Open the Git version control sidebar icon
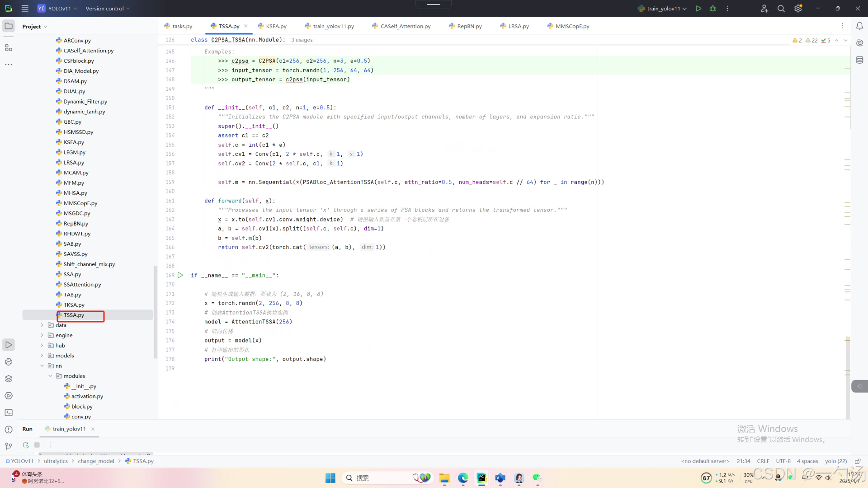This screenshot has width=868, height=488. [x=9, y=446]
